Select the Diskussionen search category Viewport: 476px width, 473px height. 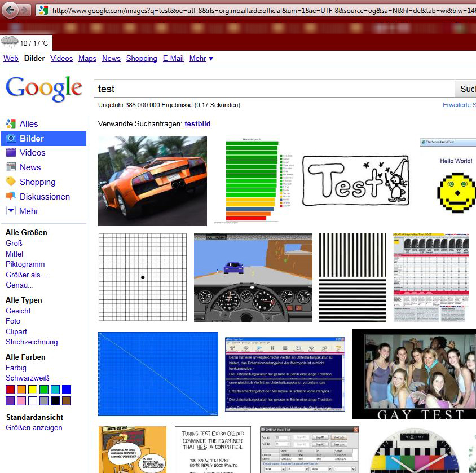45,197
